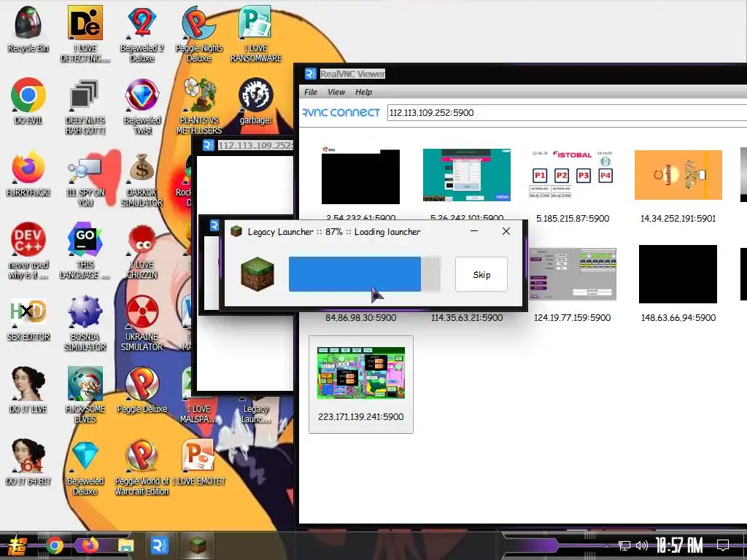Launch the UKRAINE SIMULATOR radiation icon
747x560 pixels.
click(142, 323)
